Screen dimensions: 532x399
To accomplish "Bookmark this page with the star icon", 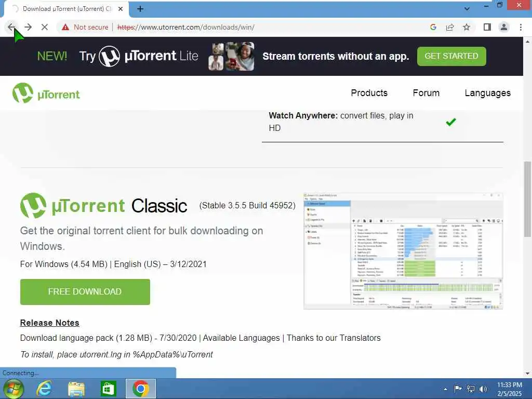I will [467, 27].
